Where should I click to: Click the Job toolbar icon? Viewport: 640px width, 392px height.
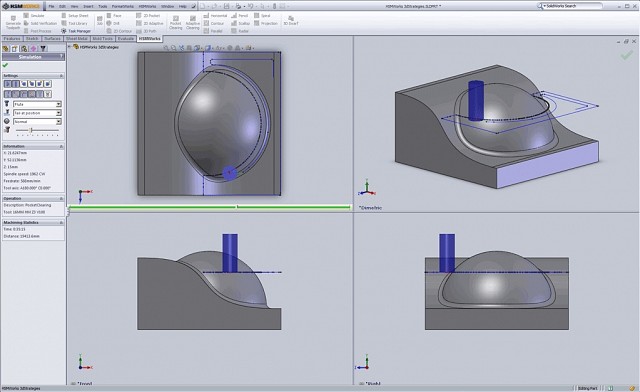(99, 21)
